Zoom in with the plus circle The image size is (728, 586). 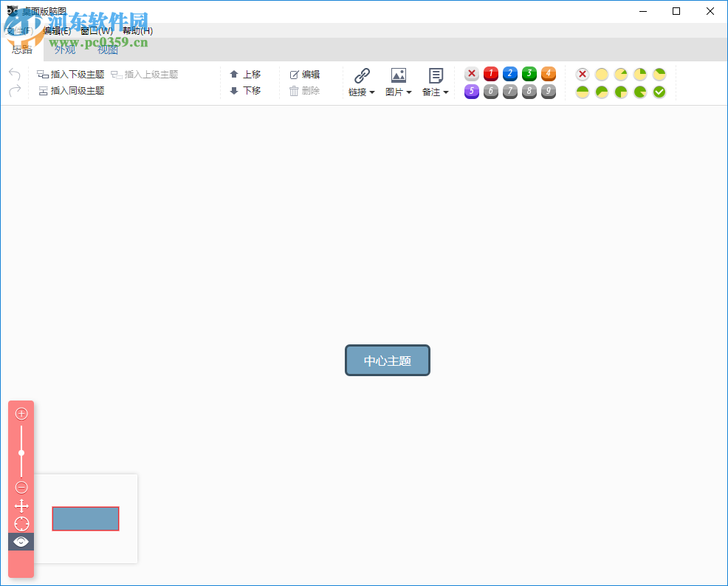[x=21, y=414]
